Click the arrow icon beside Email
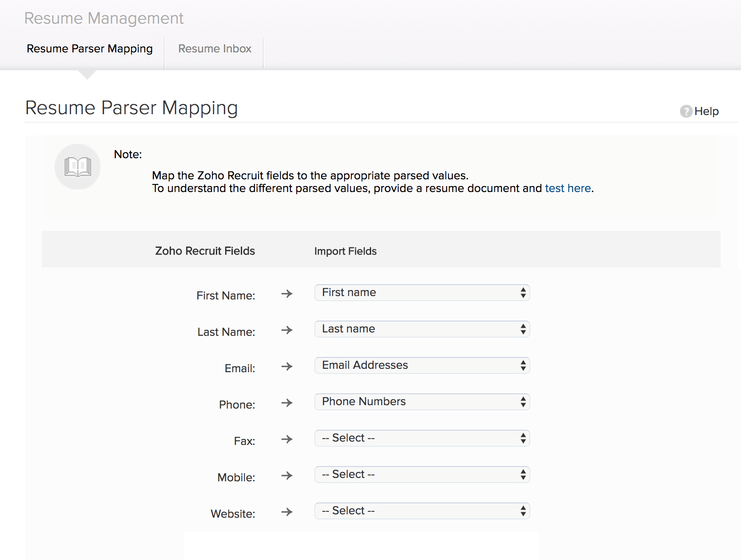The height and width of the screenshot is (560, 741). point(287,366)
